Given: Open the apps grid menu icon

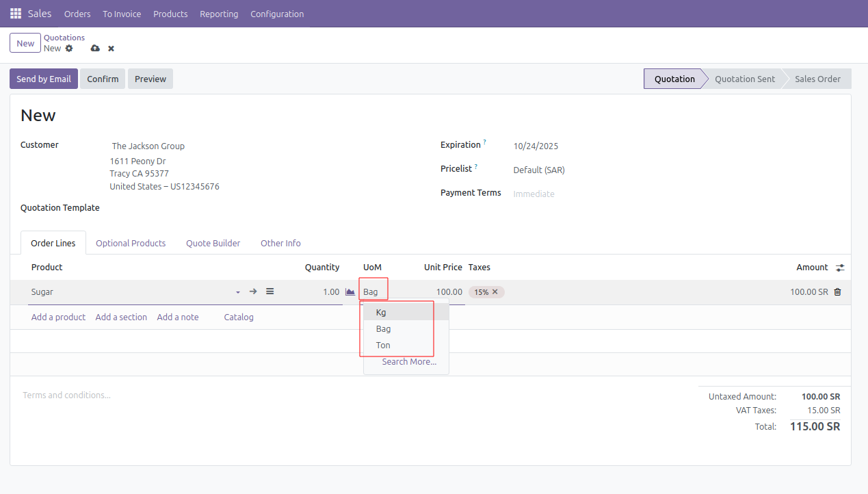Looking at the screenshot, I should point(16,14).
